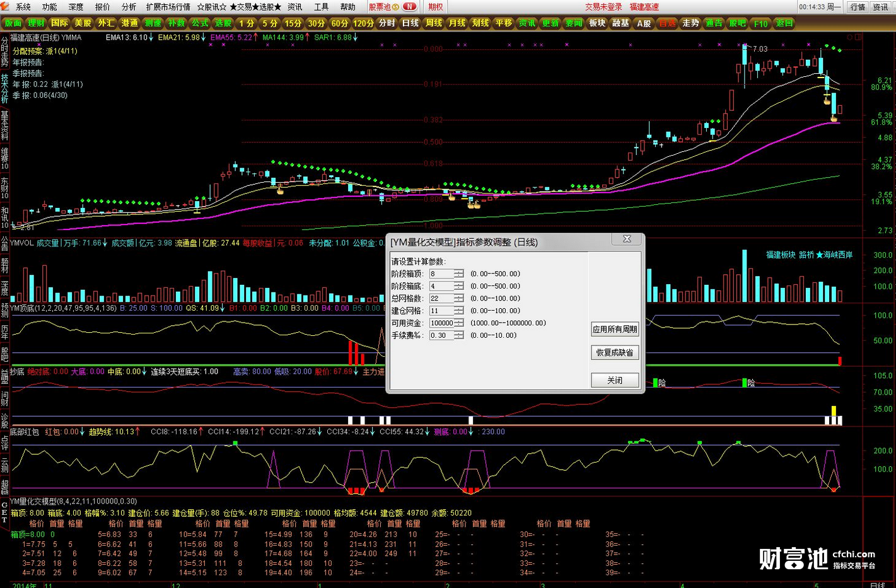Select the 基本资料 left sidebar tab
This screenshot has height=588, width=896.
4,125
